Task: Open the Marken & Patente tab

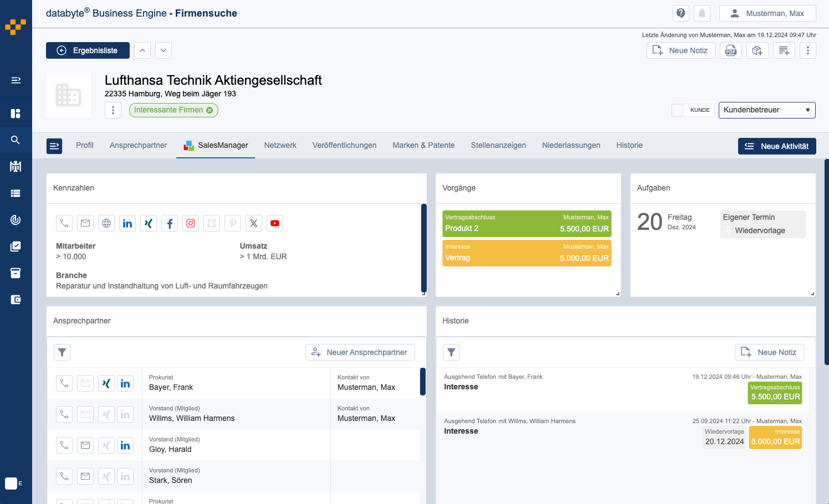Action: (x=423, y=145)
